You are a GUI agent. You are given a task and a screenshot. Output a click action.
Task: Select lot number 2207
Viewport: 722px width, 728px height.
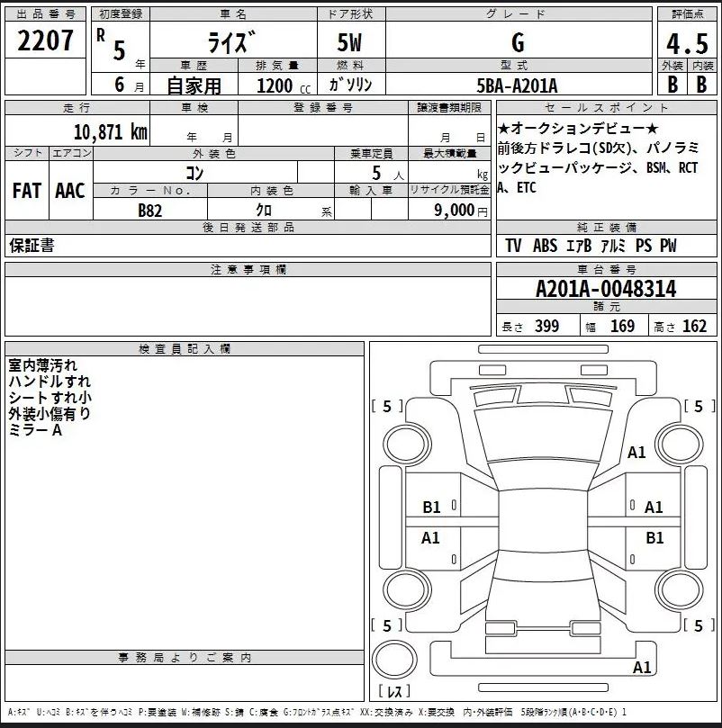(x=46, y=40)
